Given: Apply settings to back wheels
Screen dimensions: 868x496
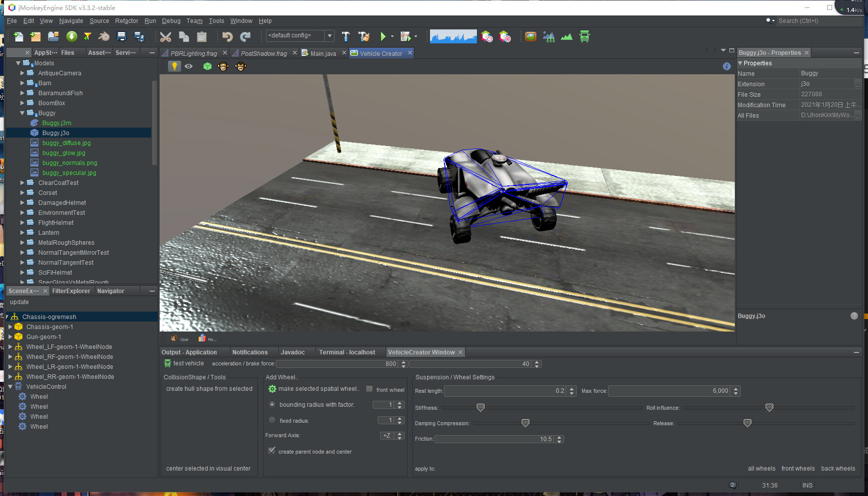Looking at the screenshot, I should coord(838,469).
